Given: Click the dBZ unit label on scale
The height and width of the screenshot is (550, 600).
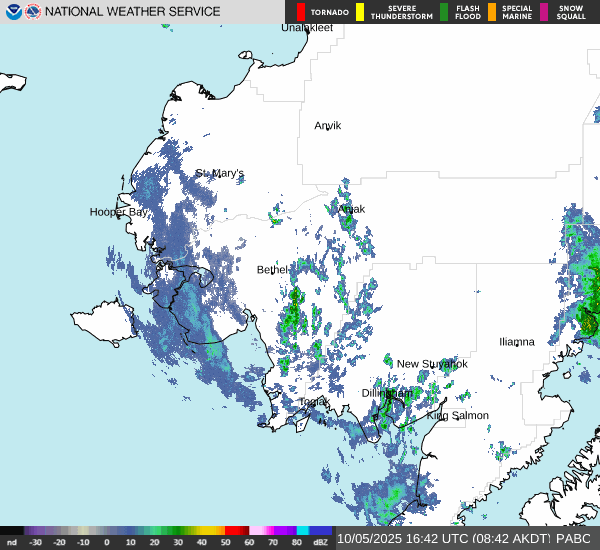Looking at the screenshot, I should [320, 542].
